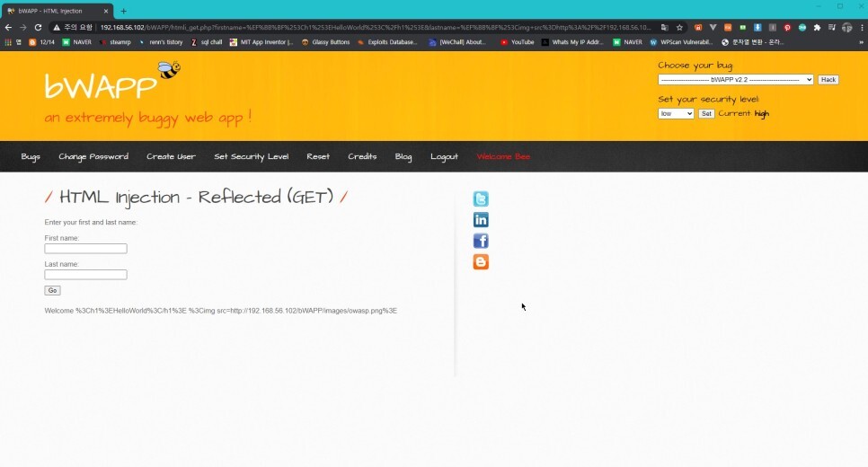This screenshot has height=467, width=868.
Task: Open the Chrome profile avatar
Action: coord(846,27)
